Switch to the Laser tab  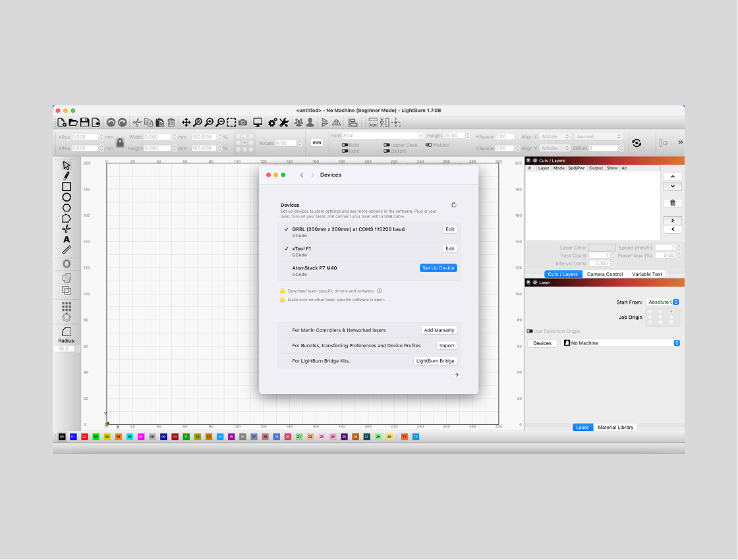tap(582, 428)
